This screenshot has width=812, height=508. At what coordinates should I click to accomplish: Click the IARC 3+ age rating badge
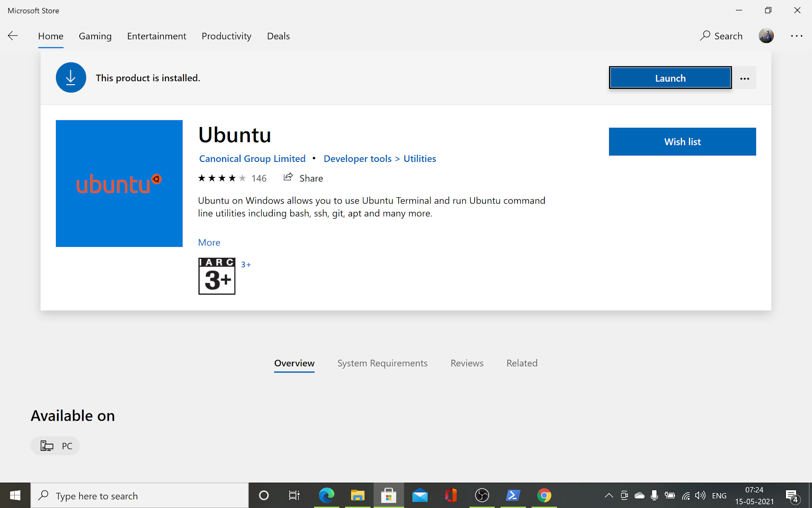click(216, 276)
